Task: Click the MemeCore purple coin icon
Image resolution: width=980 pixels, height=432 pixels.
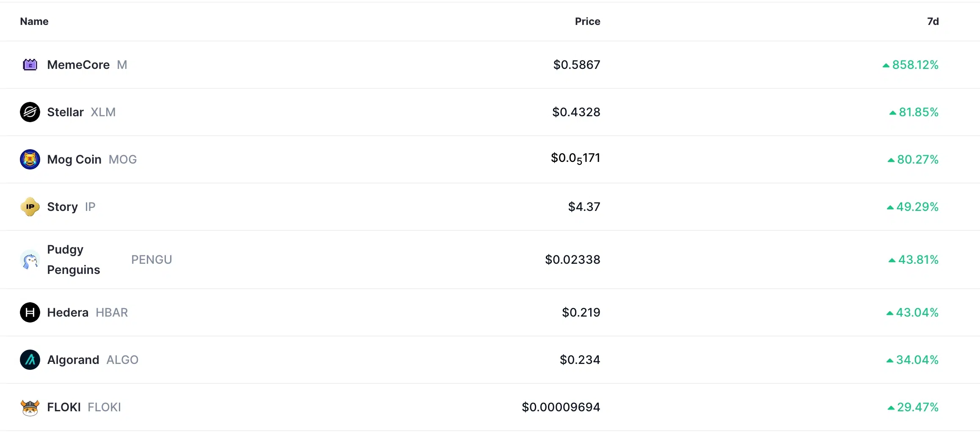Action: [30, 65]
